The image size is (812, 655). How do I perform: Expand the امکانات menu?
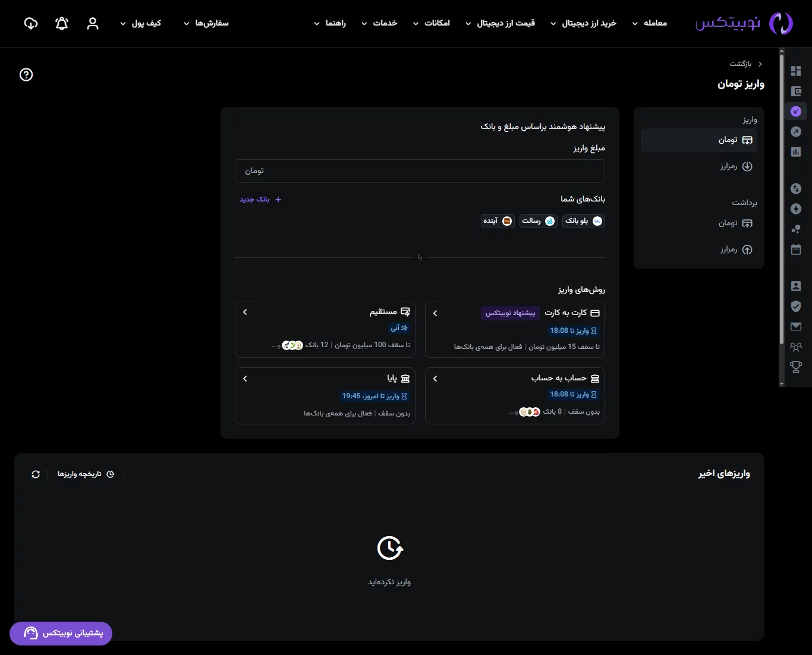[x=431, y=23]
